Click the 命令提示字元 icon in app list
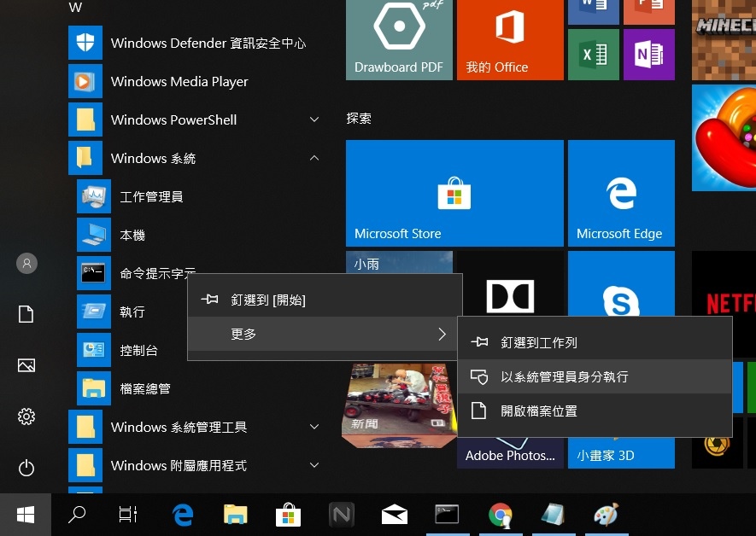Screen dimensions: 756x536 pyautogui.click(x=94, y=273)
